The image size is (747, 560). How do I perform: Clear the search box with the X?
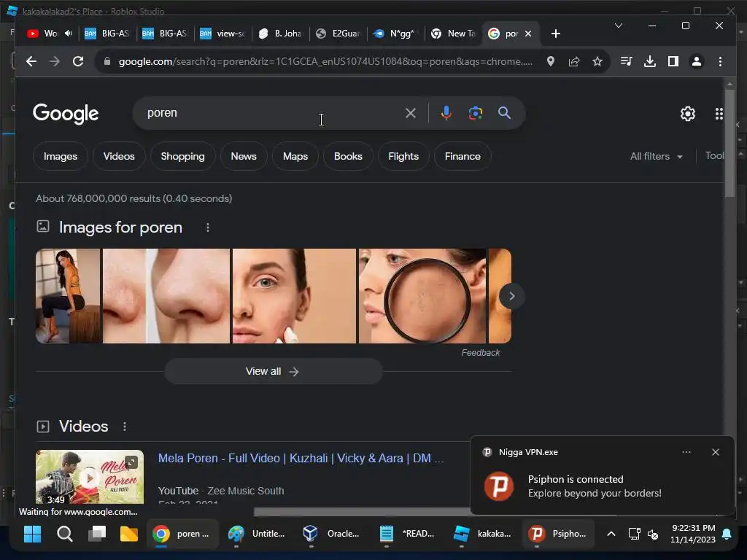pyautogui.click(x=411, y=113)
